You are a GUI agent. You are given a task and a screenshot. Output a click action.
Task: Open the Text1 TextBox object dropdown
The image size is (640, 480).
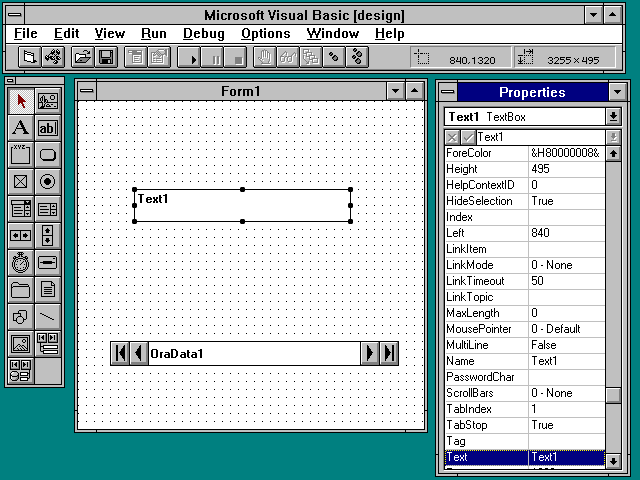[x=613, y=117]
